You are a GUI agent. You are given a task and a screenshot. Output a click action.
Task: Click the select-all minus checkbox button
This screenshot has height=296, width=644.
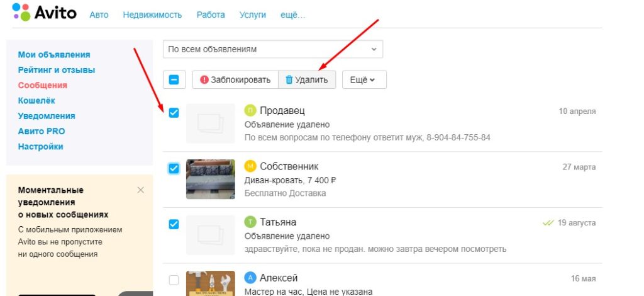[174, 80]
